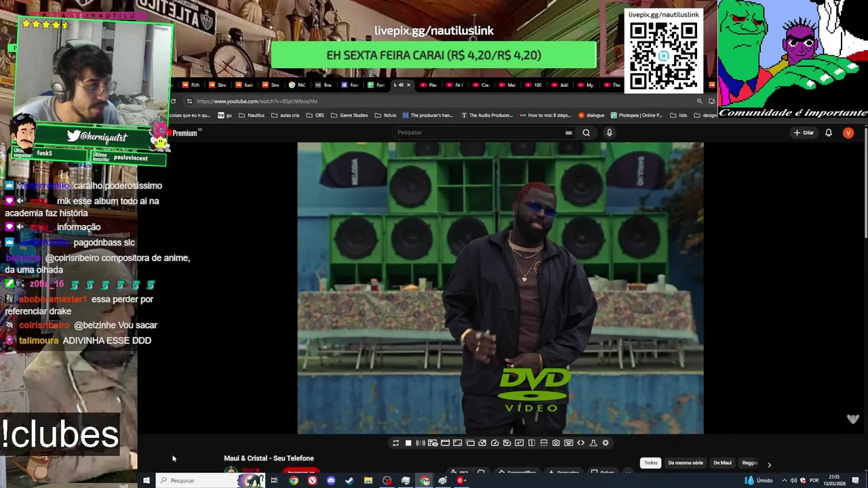Click the Maui & Cristal - Seu Telefone title
Viewport: 868px width, 488px height.
click(269, 458)
